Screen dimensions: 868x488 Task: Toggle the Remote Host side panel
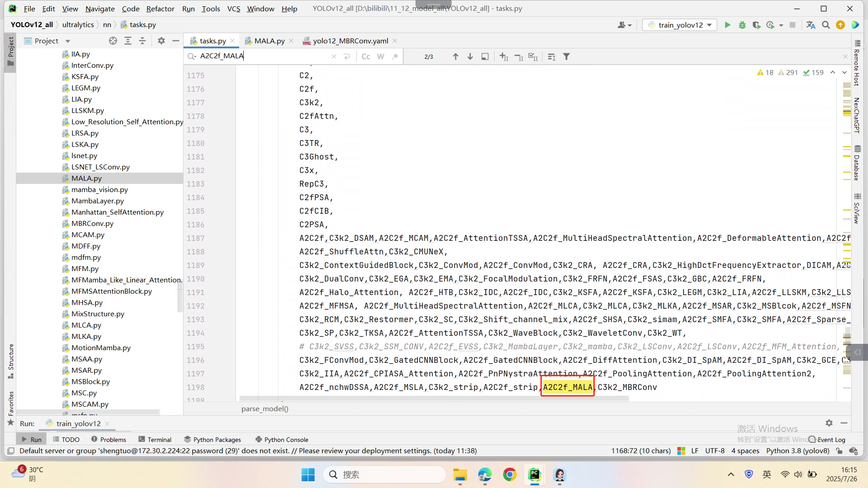[857, 63]
